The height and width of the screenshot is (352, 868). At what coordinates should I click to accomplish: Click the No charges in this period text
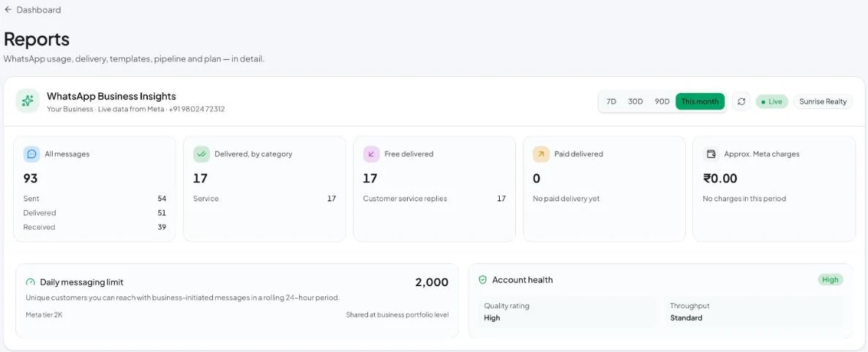point(744,199)
